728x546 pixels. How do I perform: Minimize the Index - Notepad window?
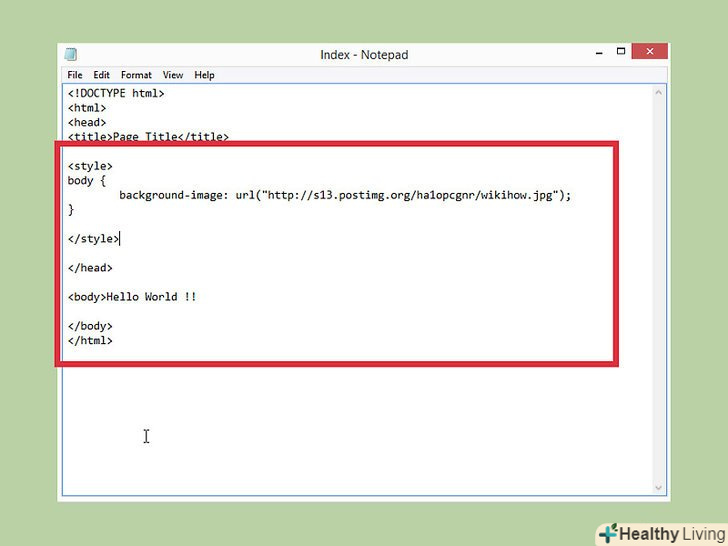599,52
